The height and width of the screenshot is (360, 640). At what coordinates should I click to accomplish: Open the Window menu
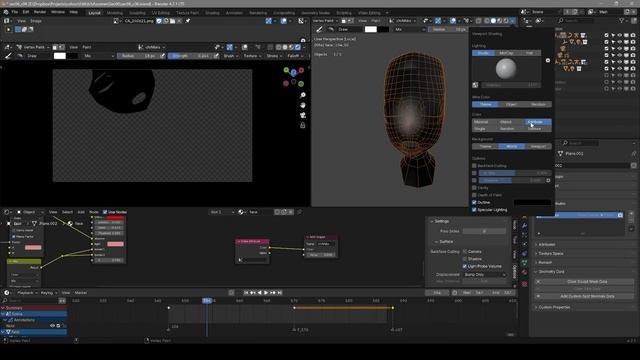pyautogui.click(x=58, y=12)
